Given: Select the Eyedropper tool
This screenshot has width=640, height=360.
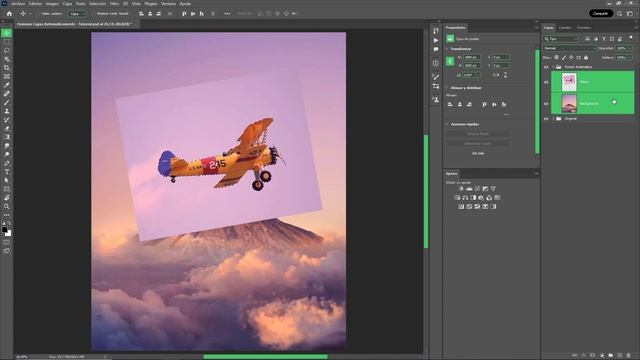Looking at the screenshot, I should coord(7,85).
